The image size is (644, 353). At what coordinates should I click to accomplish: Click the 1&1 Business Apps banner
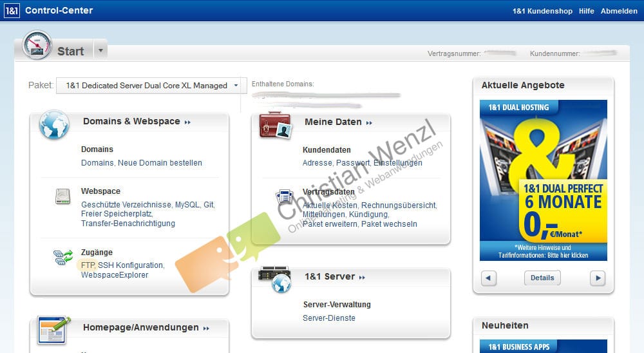(544, 346)
